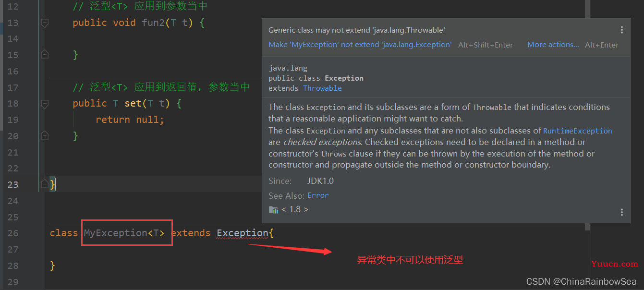Click the editor's vertical scrollbar
644x290 pixels.
coord(587,115)
